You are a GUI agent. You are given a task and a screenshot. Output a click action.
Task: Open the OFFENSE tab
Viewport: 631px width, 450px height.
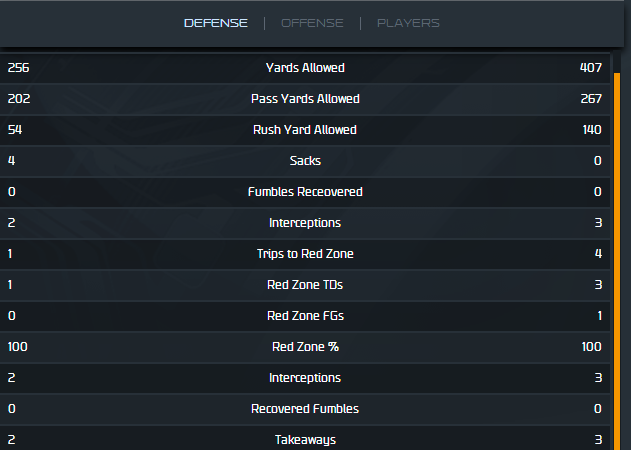312,23
